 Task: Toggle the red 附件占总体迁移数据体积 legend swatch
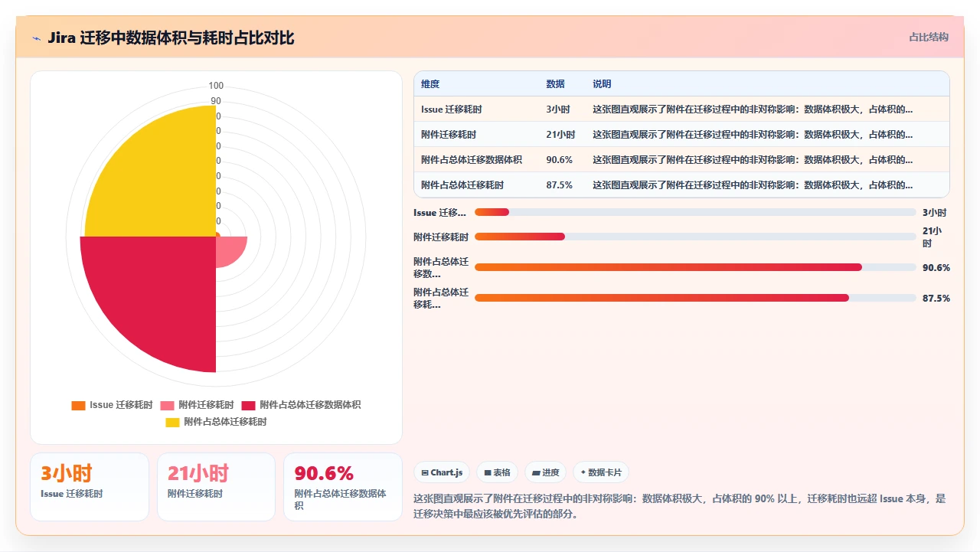tap(249, 405)
